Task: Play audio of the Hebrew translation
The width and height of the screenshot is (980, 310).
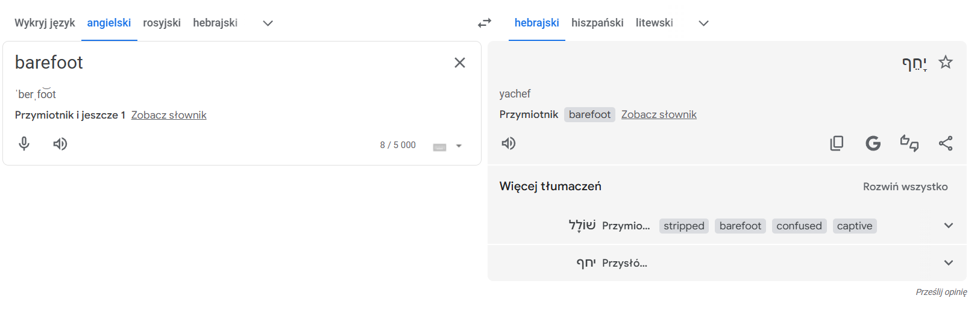Action: click(x=509, y=143)
